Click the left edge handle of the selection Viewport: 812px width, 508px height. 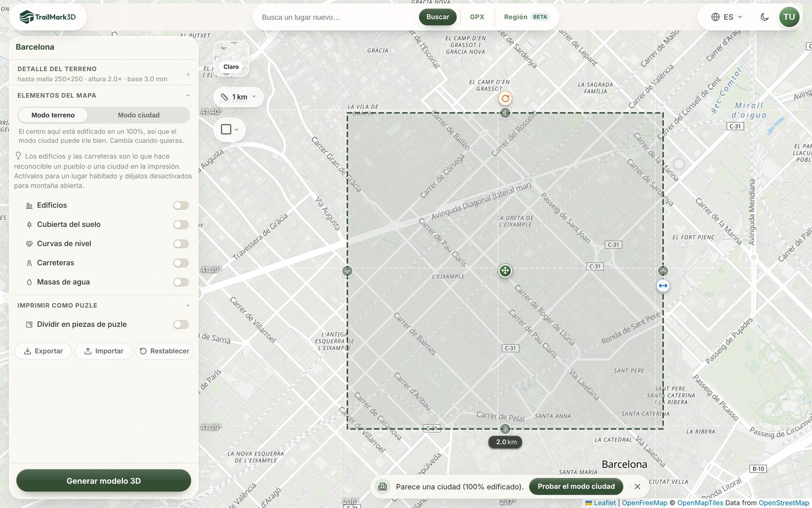[x=347, y=271]
